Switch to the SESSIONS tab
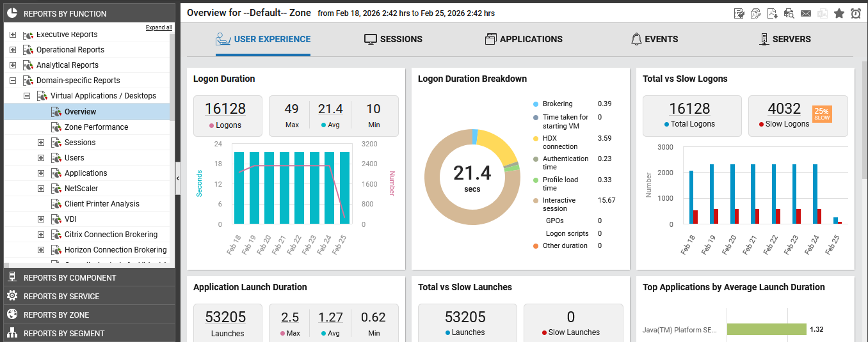868x342 pixels. coord(393,39)
